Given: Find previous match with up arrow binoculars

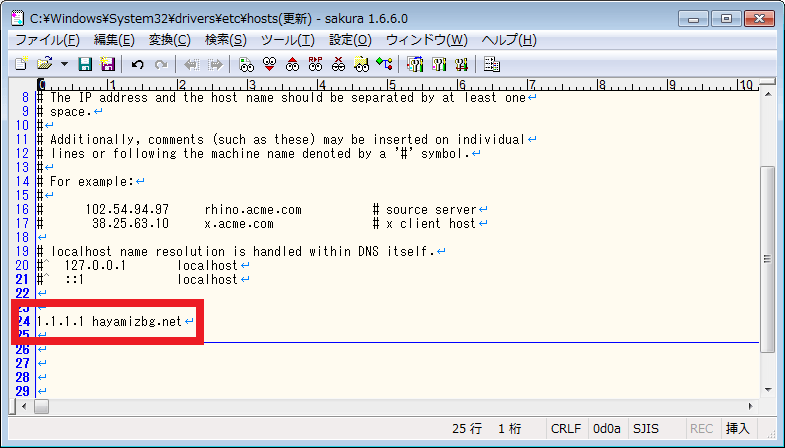Looking at the screenshot, I should (x=292, y=64).
